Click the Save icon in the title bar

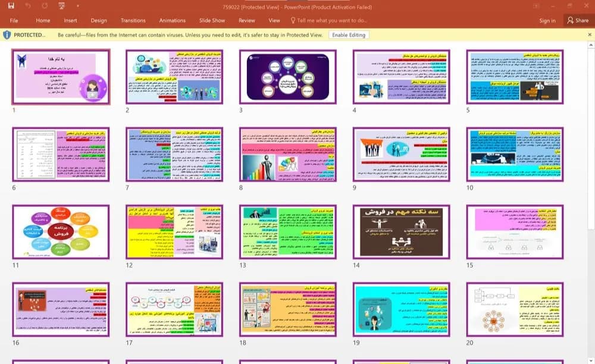coord(11,6)
